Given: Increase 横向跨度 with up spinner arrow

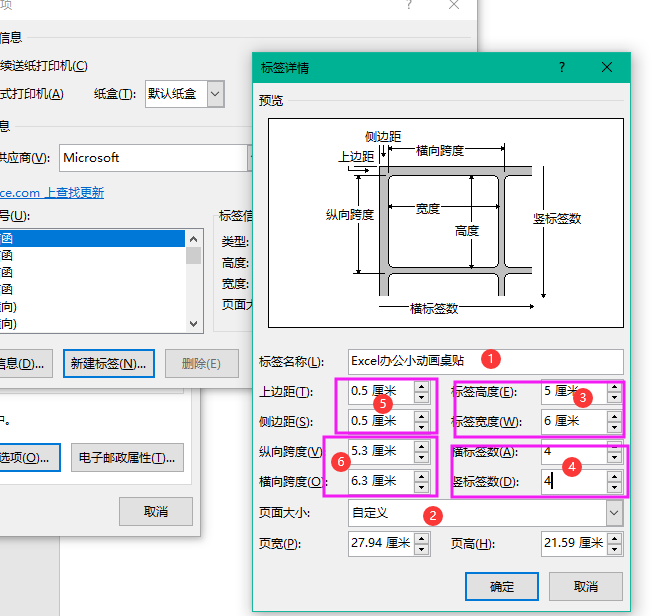Looking at the screenshot, I should click(422, 476).
